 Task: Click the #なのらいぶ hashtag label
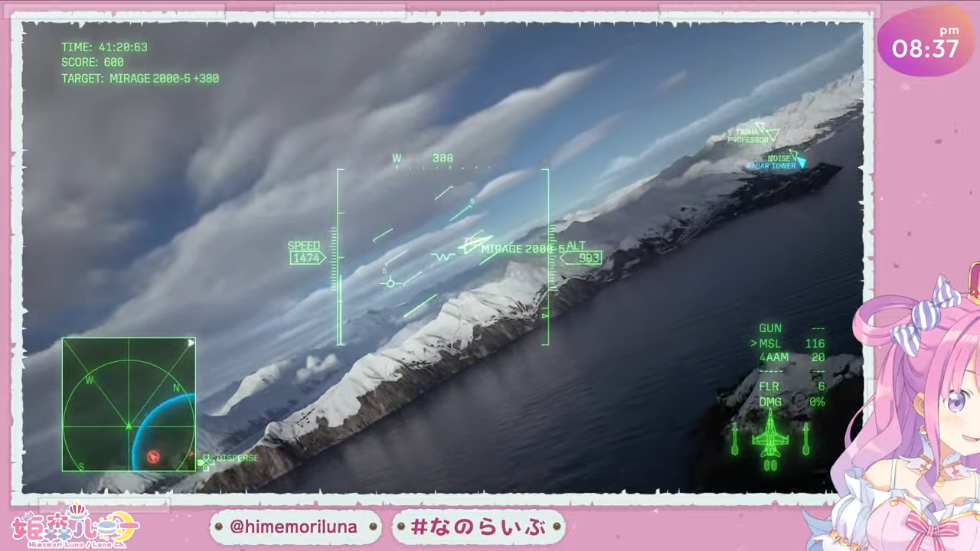click(479, 527)
